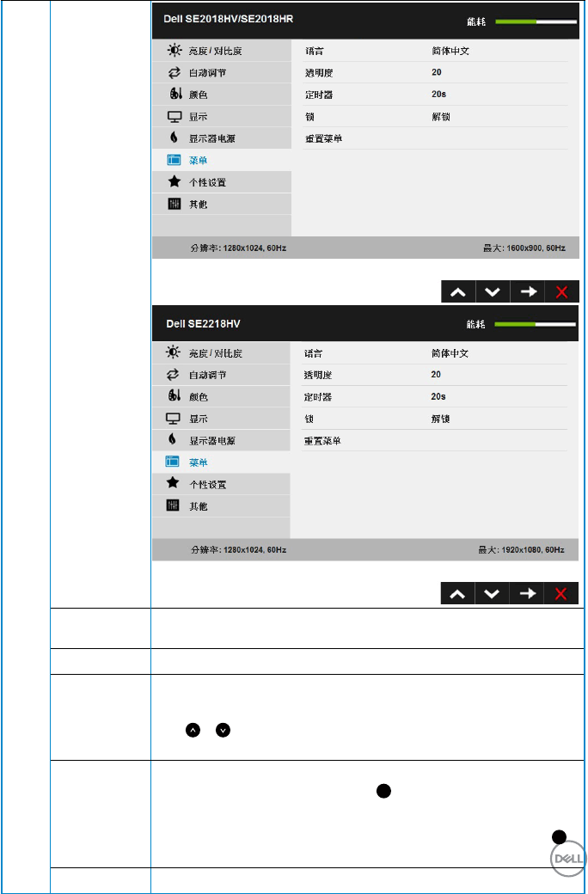Viewport: 588px width, 894px height.
Task: Click the red X exit button under SE2018HV OSD
Action: pyautogui.click(x=561, y=292)
